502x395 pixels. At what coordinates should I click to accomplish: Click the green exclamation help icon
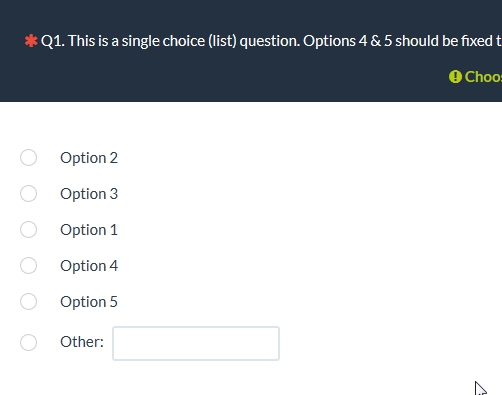click(455, 77)
